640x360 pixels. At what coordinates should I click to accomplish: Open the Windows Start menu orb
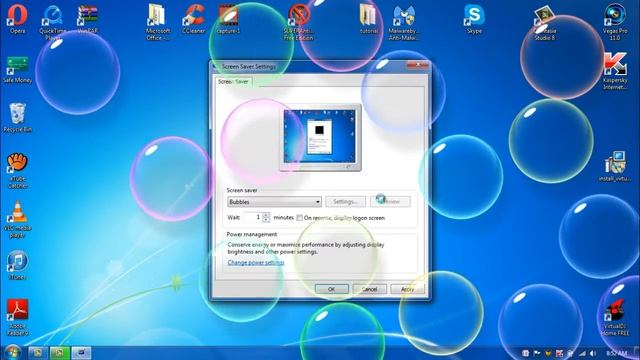click(13, 352)
